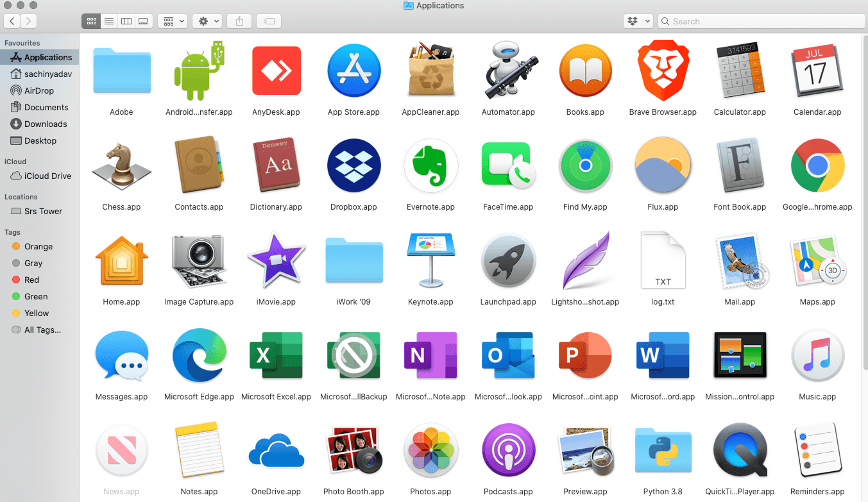Select the Photos flower icon
The width and height of the screenshot is (868, 502).
[431, 450]
